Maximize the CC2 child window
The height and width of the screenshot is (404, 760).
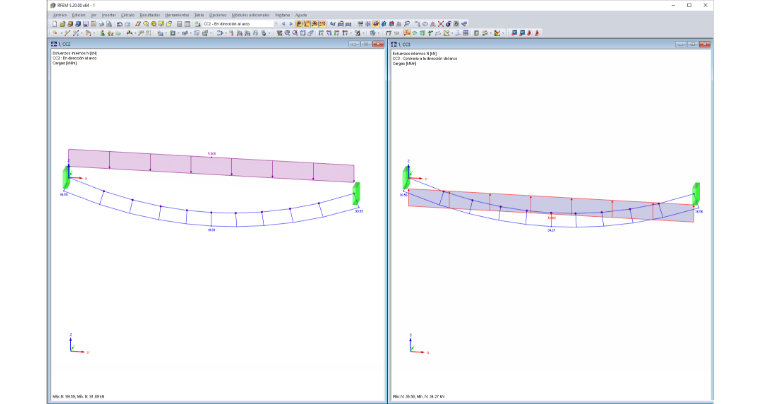click(366, 44)
